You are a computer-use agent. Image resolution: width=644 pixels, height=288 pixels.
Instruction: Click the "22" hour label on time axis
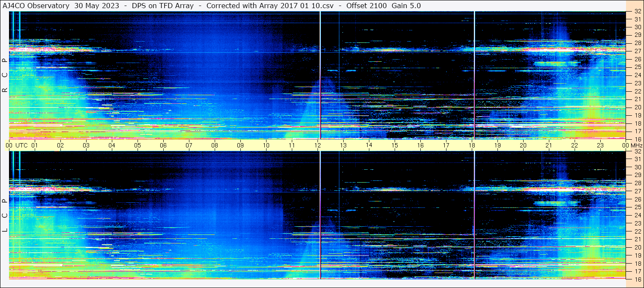click(575, 145)
